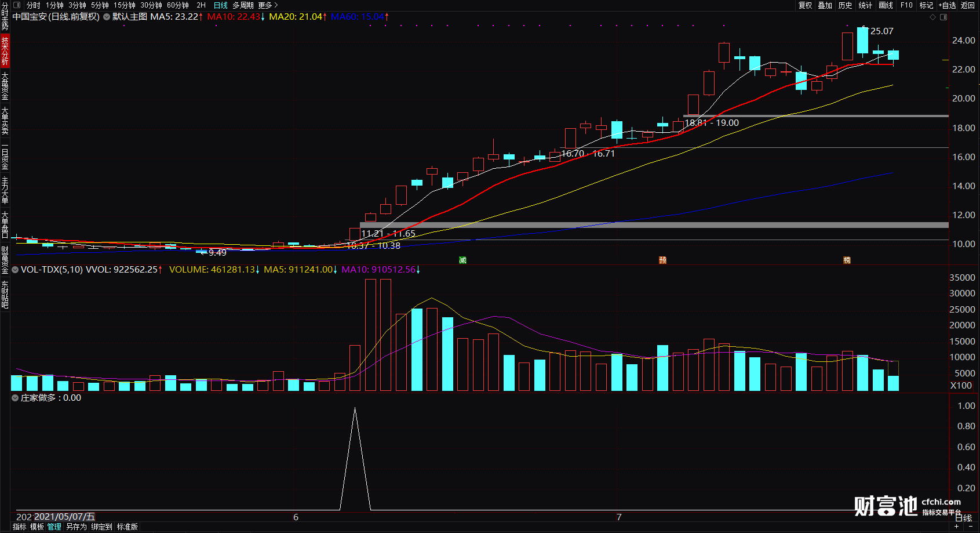
Task: Expand the 庄家做多 indicator dropdown
Action: [x=15, y=398]
